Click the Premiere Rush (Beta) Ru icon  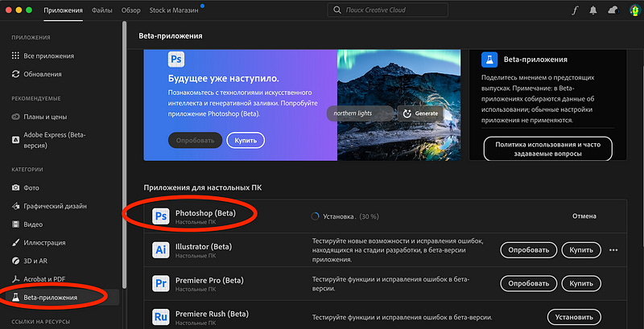[160, 317]
